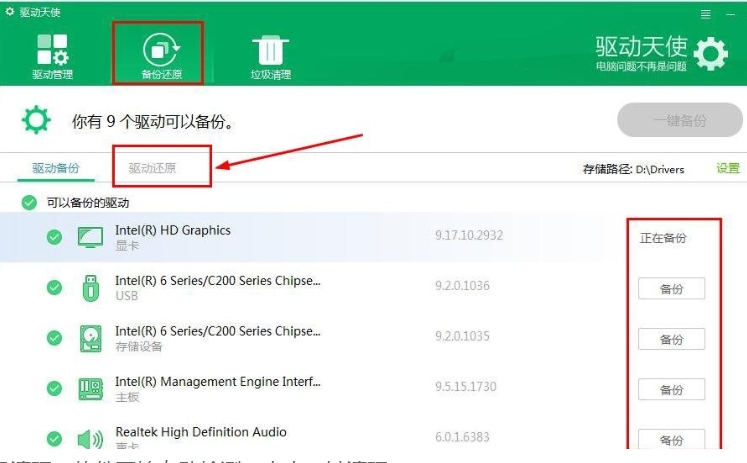Click the green gear status icon
This screenshot has width=747, height=463.
(x=36, y=120)
